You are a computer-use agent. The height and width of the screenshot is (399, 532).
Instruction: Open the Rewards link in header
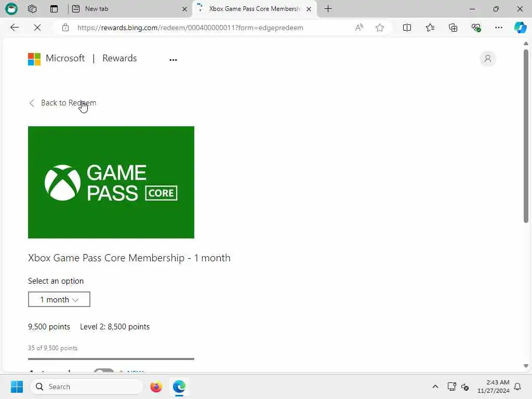pos(119,58)
